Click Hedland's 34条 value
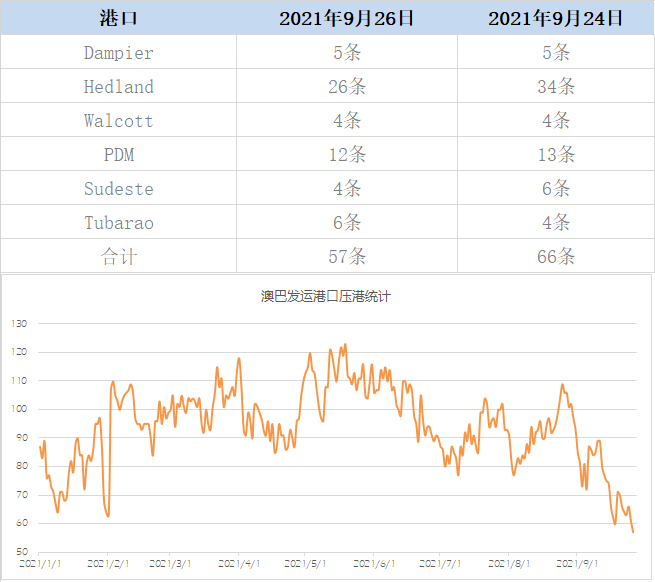Screen dimensions: 655x582 [x=556, y=86]
